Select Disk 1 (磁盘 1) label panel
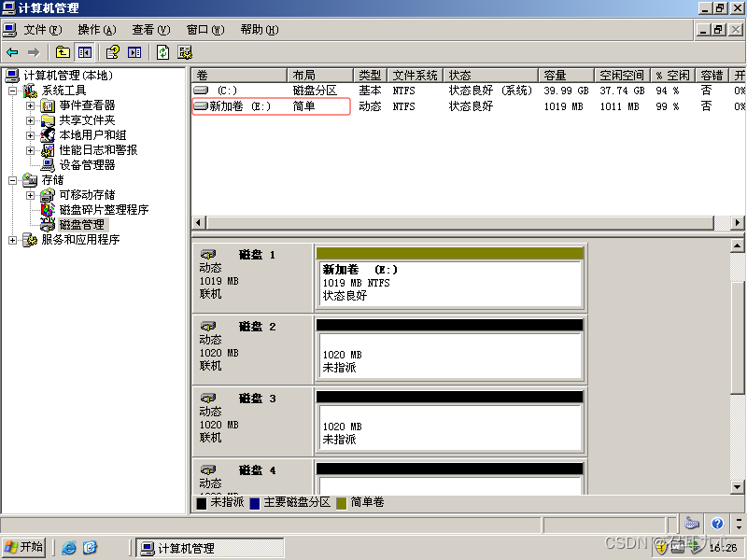This screenshot has width=747, height=560. 252,278
